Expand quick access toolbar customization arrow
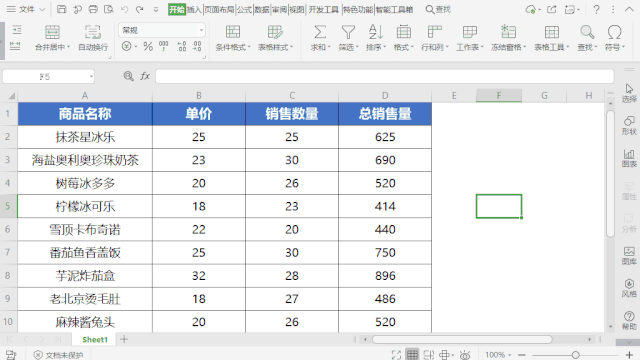The height and width of the screenshot is (360, 640). [156, 9]
